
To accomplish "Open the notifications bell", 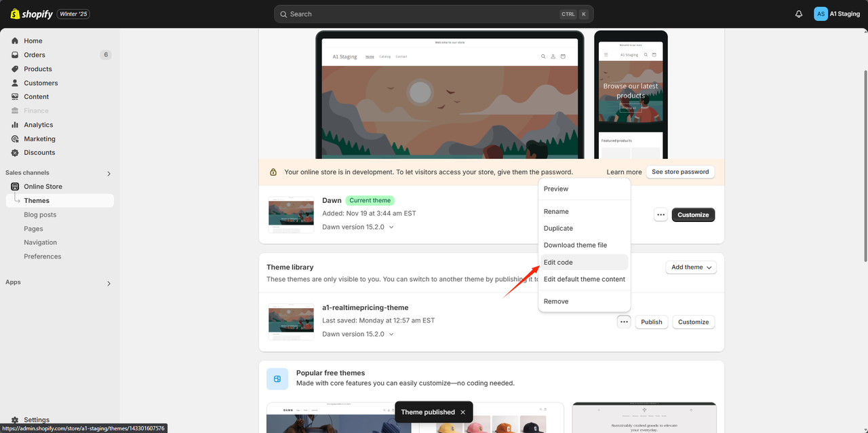I will (799, 14).
